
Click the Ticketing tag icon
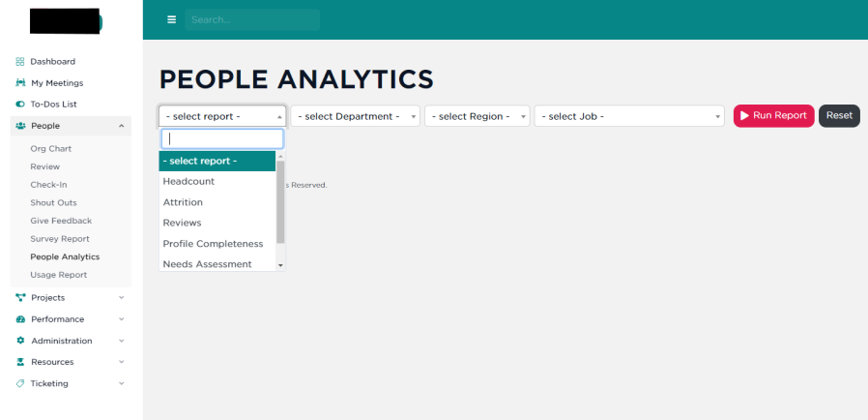click(x=20, y=383)
